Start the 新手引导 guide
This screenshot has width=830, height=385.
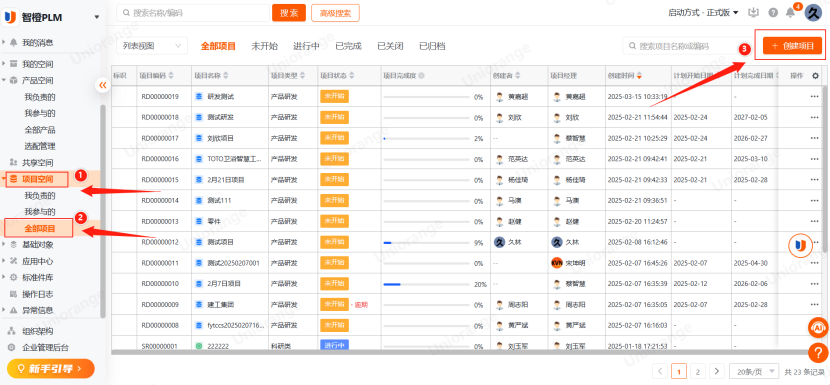tap(51, 368)
